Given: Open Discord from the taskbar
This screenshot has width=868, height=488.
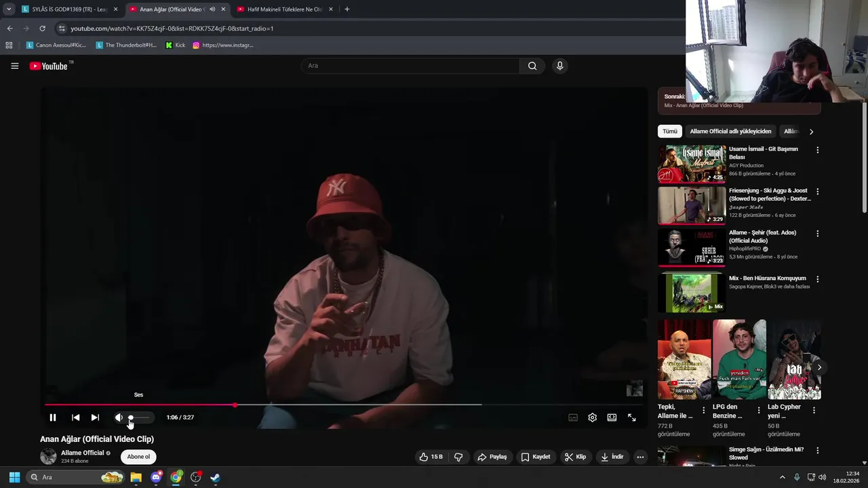Looking at the screenshot, I should [156, 477].
